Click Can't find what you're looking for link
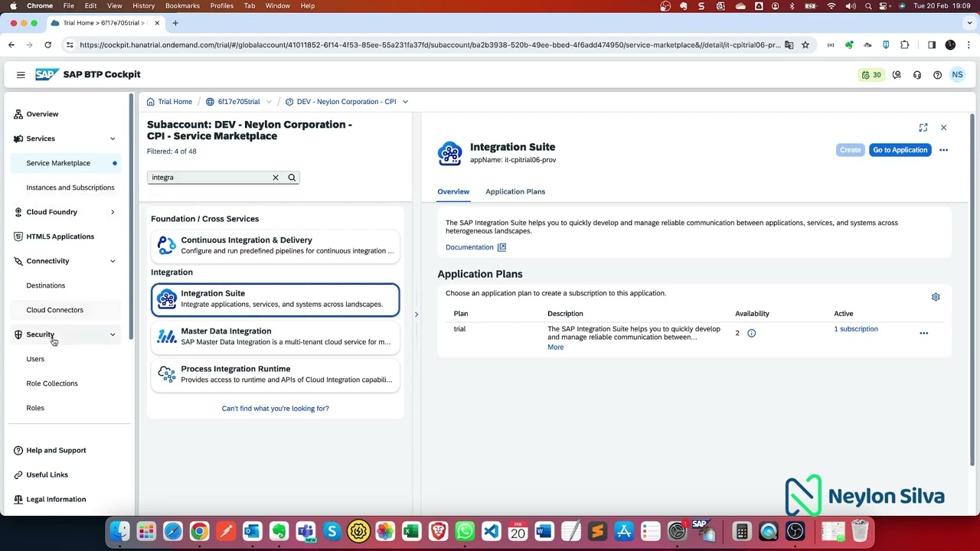This screenshot has width=980, height=551. coord(276,409)
